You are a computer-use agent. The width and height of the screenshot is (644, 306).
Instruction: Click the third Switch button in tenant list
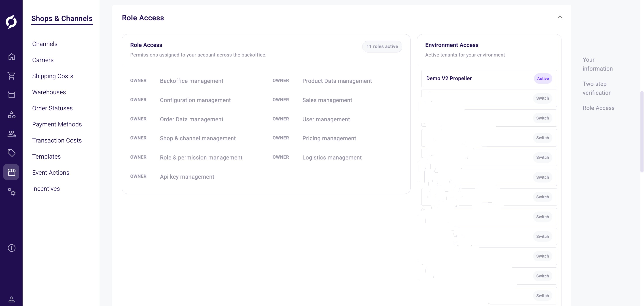(x=542, y=138)
